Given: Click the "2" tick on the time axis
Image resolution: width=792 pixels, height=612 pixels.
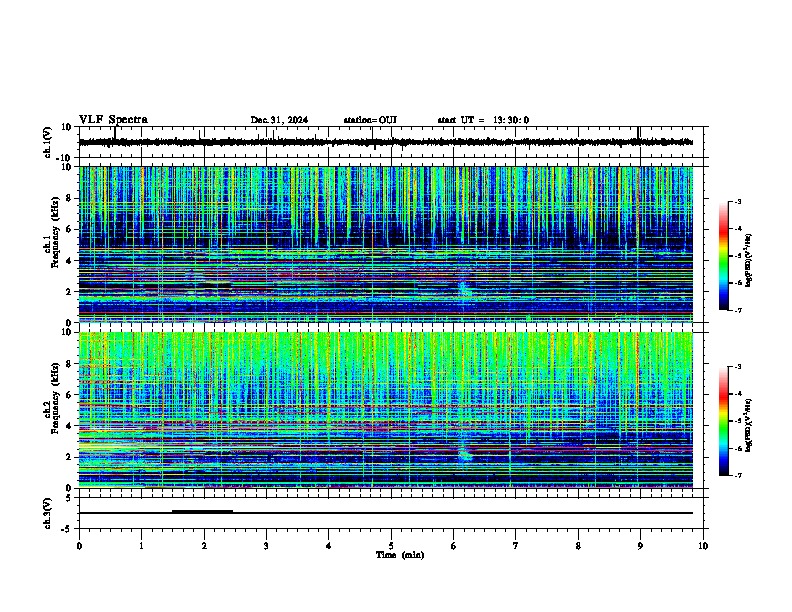Looking at the screenshot, I should pos(204,546).
